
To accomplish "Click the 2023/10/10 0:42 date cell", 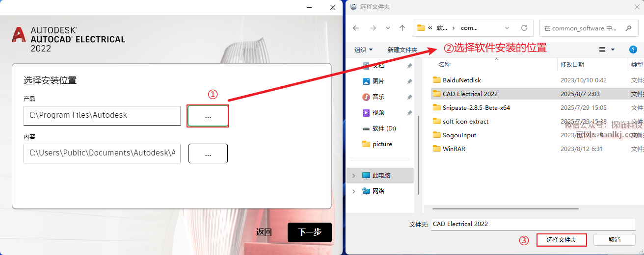I will tap(584, 80).
